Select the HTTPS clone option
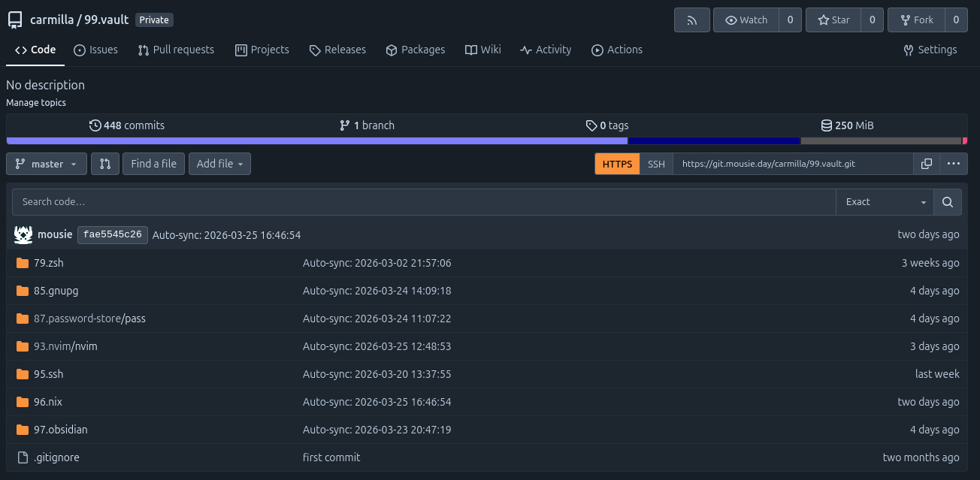This screenshot has height=480, width=980. tap(617, 164)
